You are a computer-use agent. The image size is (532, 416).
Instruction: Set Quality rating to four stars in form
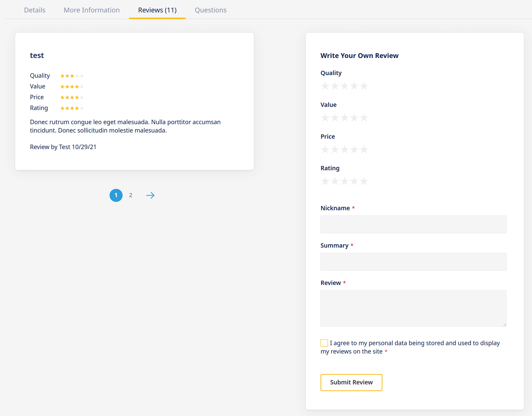click(x=354, y=86)
